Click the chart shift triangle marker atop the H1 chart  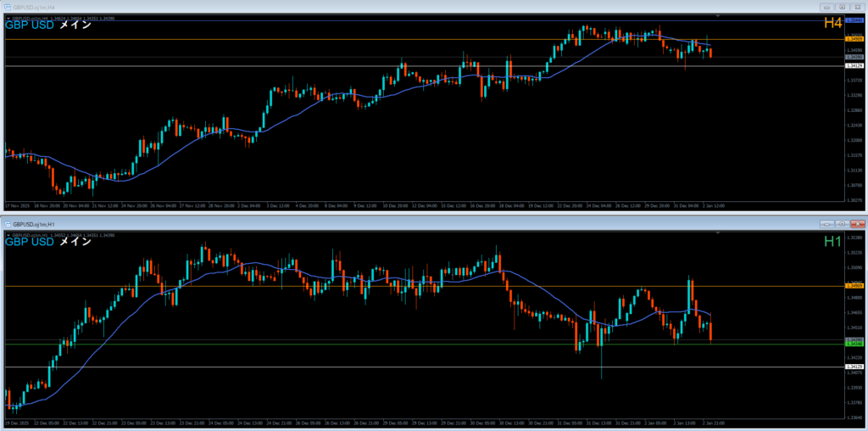718,233
